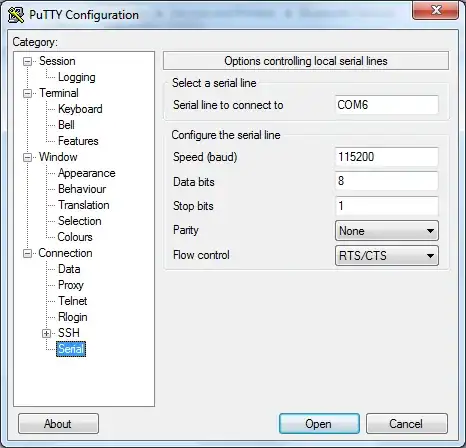The width and height of the screenshot is (466, 448).
Task: Click the About button
Action: (58, 424)
